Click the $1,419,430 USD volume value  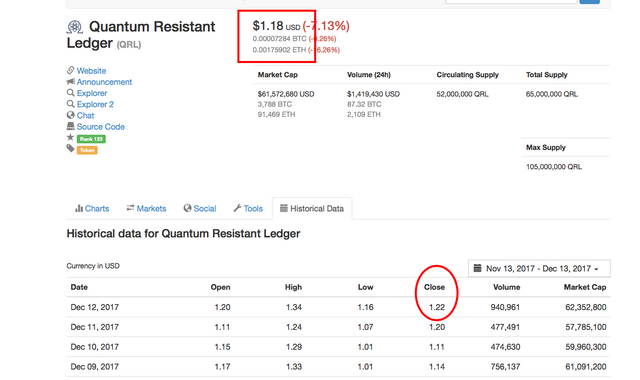pos(373,94)
